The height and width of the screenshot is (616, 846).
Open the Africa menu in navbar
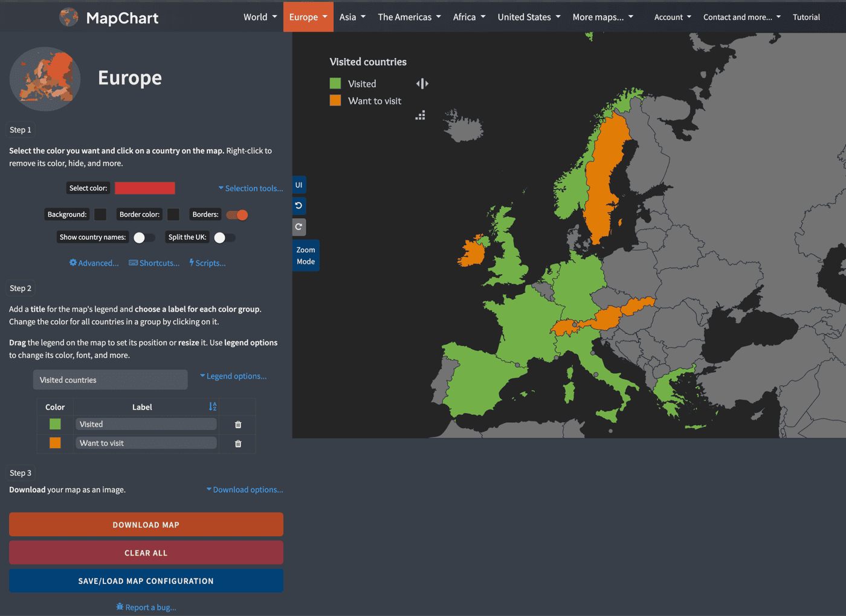(x=469, y=17)
